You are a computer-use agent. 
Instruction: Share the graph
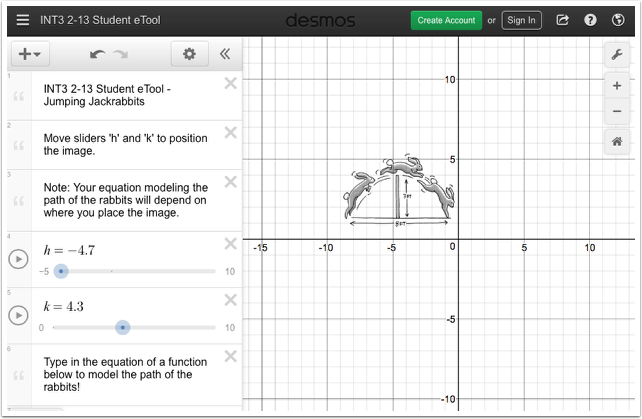click(x=563, y=20)
